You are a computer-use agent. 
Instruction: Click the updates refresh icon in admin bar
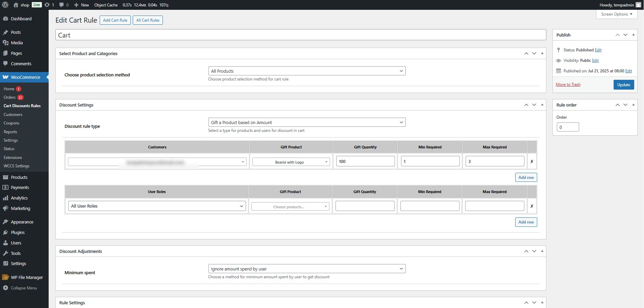pos(47,5)
